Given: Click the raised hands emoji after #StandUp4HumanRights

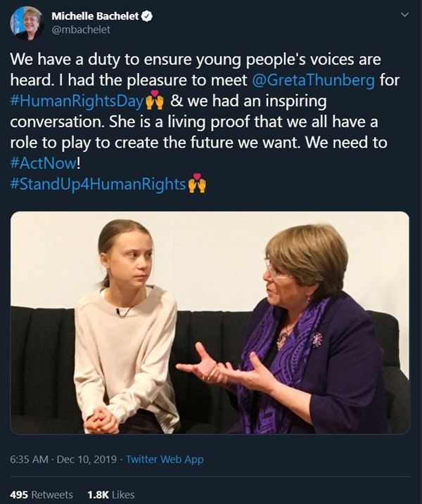Looking at the screenshot, I should [197, 185].
